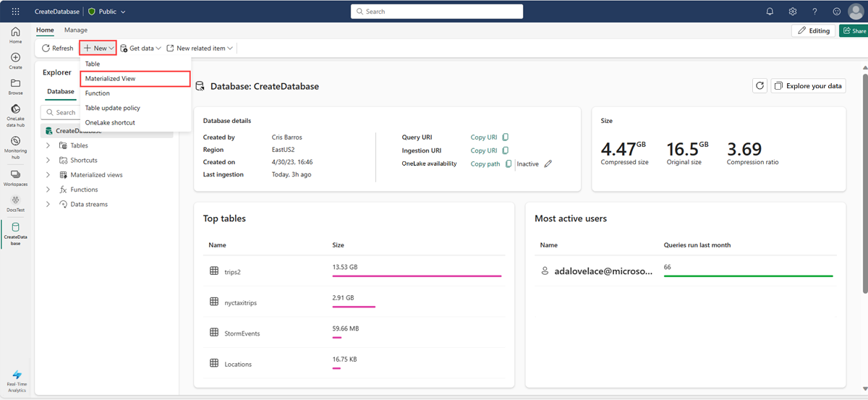Screen dimensions: 868x400
Task: Click the Editing mode button
Action: (813, 30)
